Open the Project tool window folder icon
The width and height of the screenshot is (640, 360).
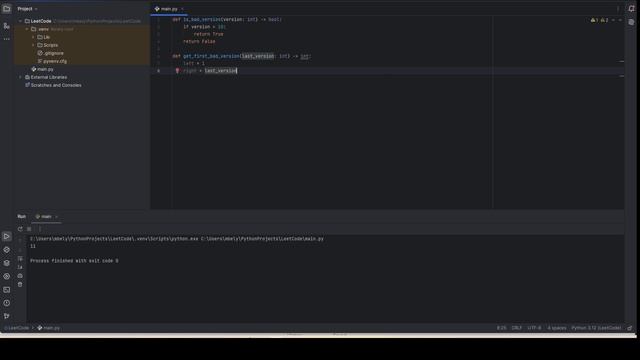pos(7,9)
